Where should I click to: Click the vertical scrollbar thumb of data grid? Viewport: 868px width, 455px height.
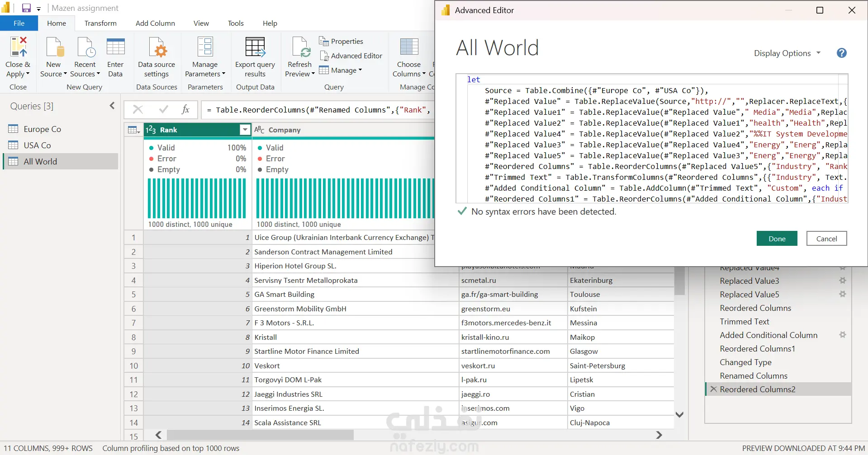pos(679,281)
